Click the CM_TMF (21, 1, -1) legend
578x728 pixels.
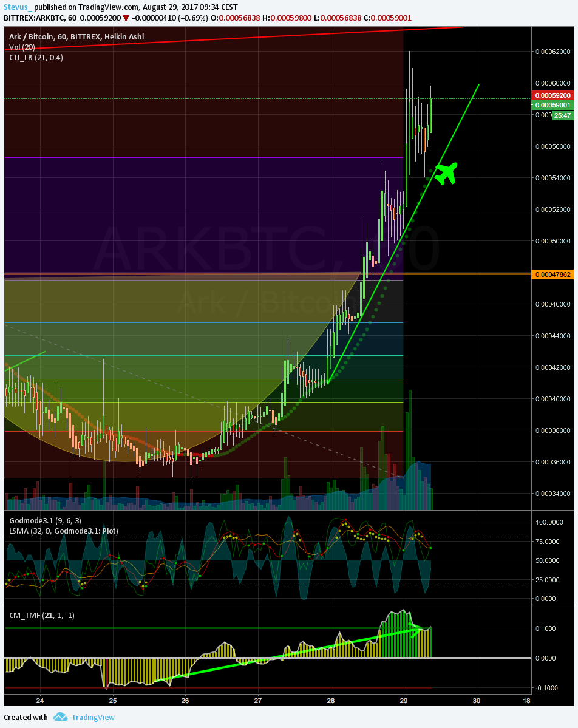pyautogui.click(x=42, y=615)
